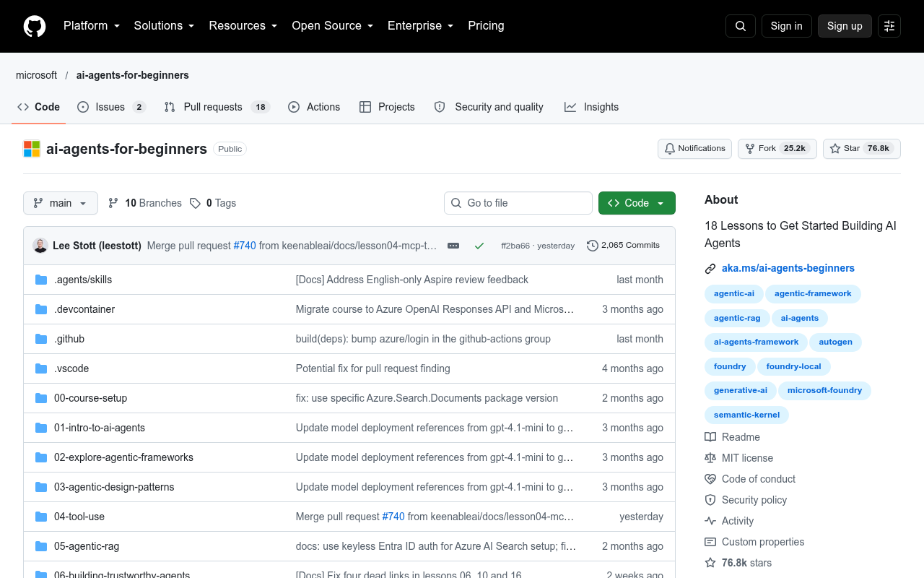
Task: Click the Notifications button
Action: pos(694,149)
